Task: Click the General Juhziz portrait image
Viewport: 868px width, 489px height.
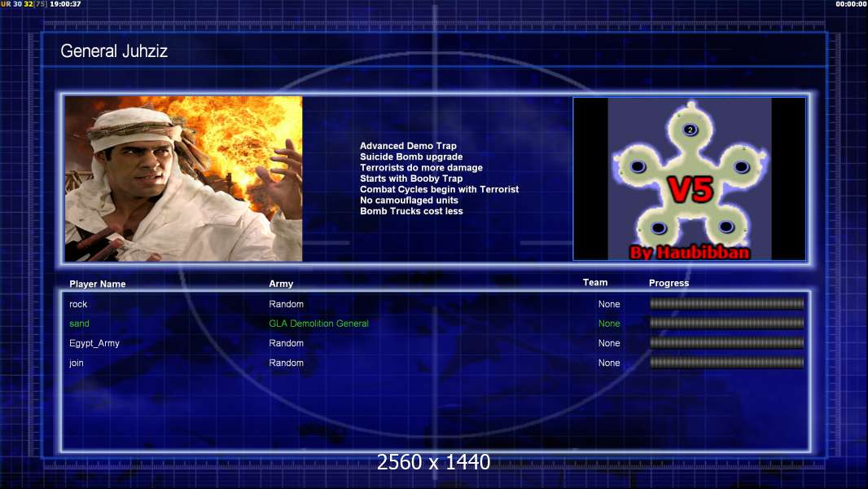Action: (x=183, y=178)
